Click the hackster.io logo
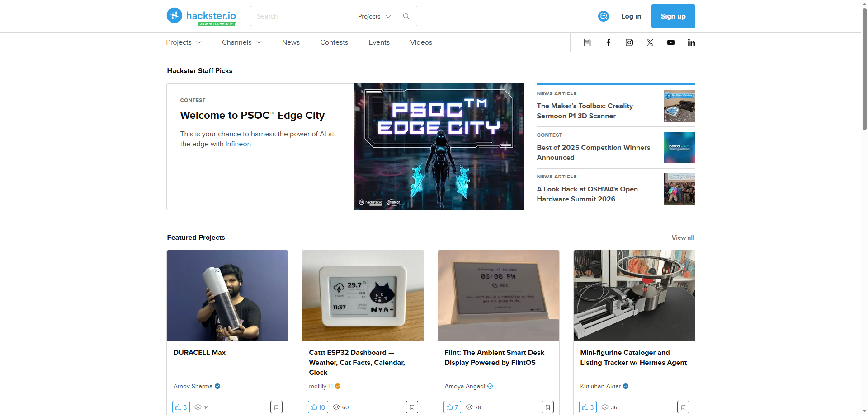Viewport: 868px width, 415px height. click(x=201, y=16)
